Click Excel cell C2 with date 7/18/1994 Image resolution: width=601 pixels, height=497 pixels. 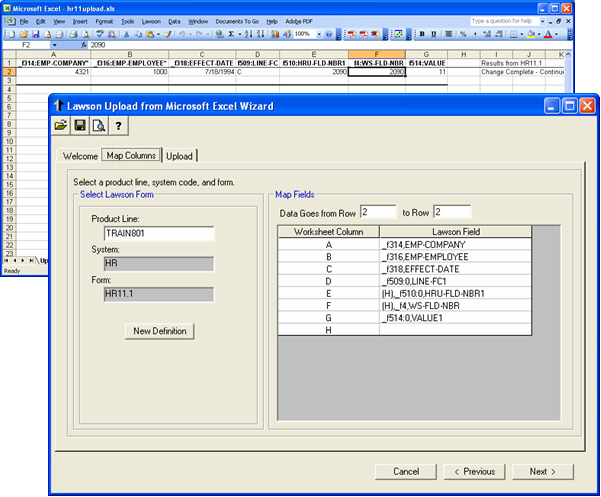click(x=202, y=72)
